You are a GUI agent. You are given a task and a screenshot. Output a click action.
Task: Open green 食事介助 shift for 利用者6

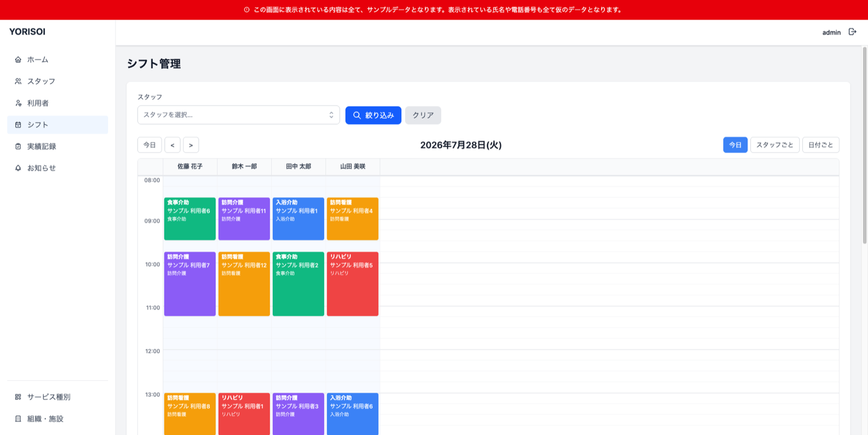(x=190, y=219)
